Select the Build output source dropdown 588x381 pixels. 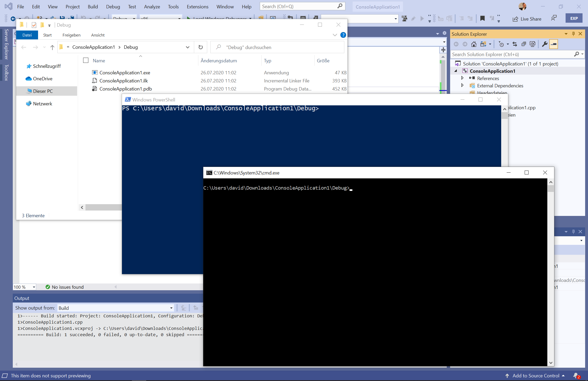[116, 307]
